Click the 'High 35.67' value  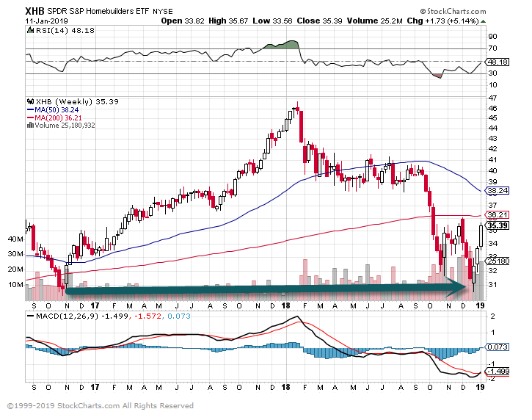point(228,21)
